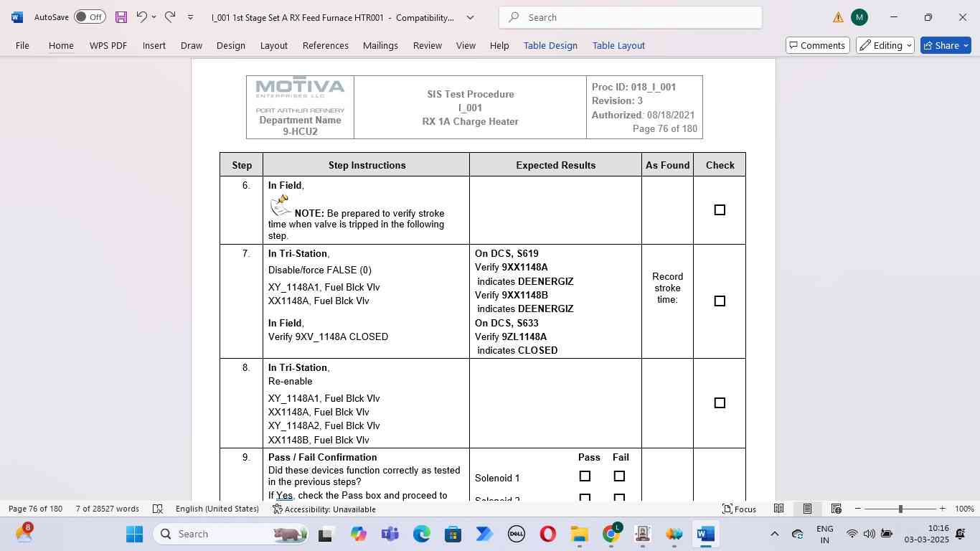Show hidden system tray icons
The height and width of the screenshot is (551, 980).
tap(774, 534)
